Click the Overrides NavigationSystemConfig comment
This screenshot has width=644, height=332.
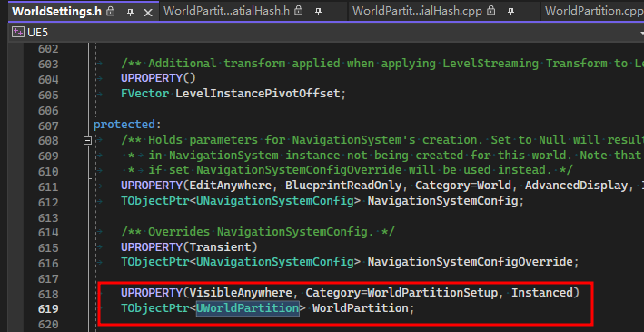pyautogui.click(x=258, y=232)
